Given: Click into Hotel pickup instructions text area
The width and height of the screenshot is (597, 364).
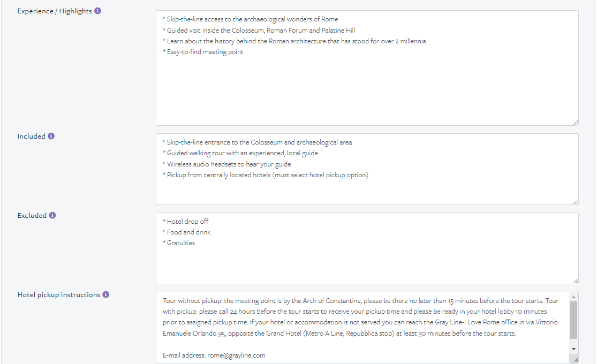Looking at the screenshot, I should click(363, 328).
